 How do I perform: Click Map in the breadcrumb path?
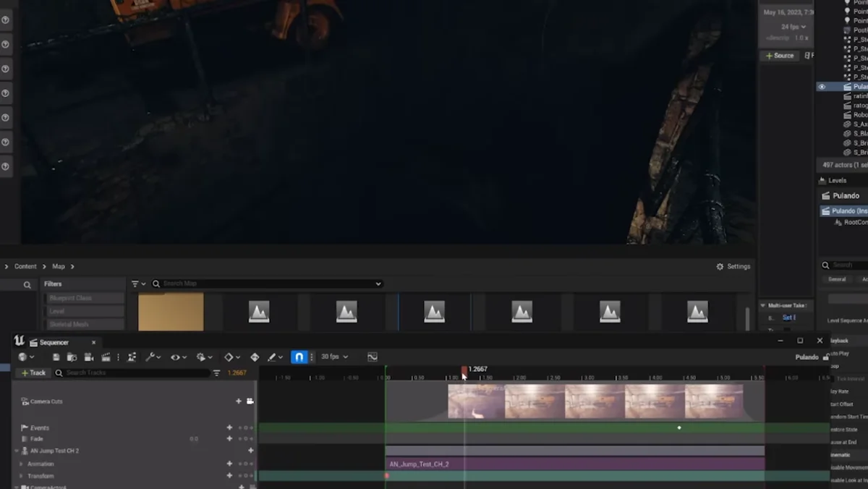coord(59,266)
